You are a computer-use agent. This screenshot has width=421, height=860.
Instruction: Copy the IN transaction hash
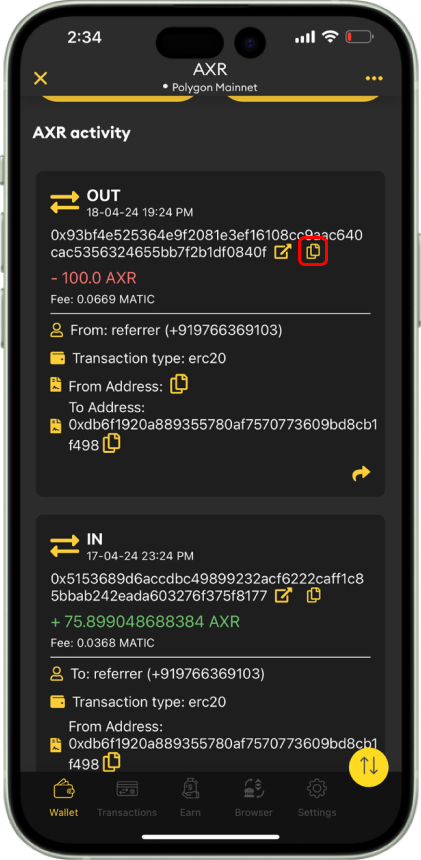pos(313,595)
